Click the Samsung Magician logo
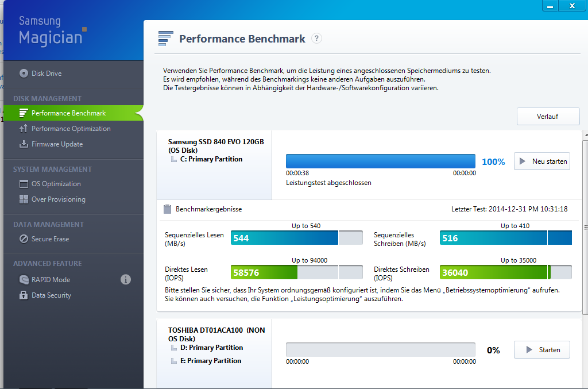 click(53, 31)
